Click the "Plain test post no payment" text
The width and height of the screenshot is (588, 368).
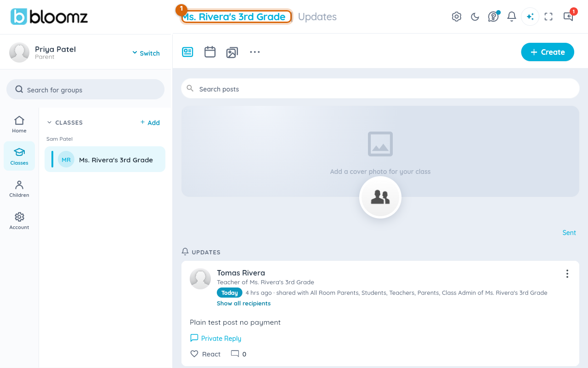(x=235, y=322)
